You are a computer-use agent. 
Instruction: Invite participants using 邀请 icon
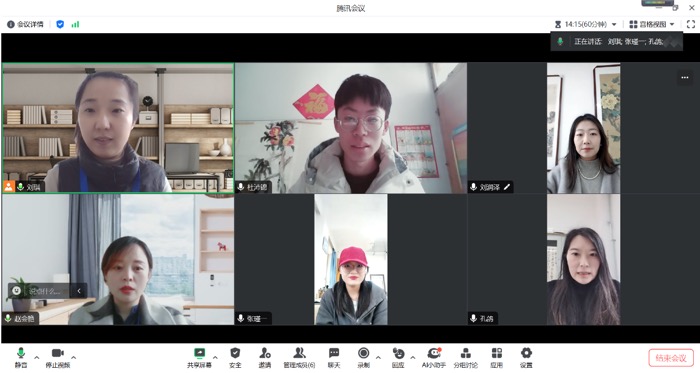(265, 357)
